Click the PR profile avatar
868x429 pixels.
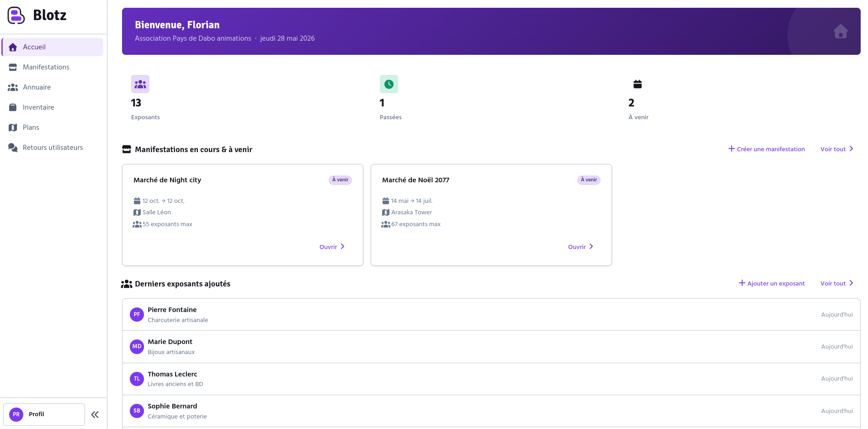point(16,414)
